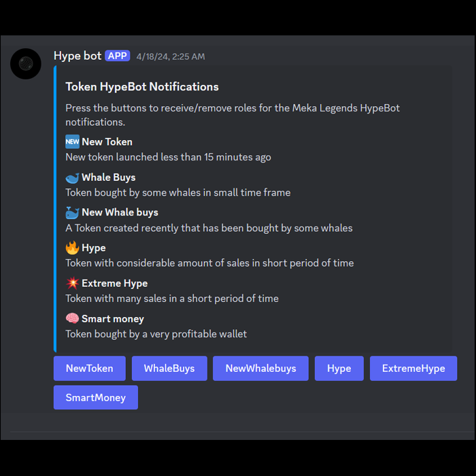Viewport: 476px width, 476px height.
Task: Click the message timestamp 4/18/24, 2:25 AM
Action: pos(171,56)
